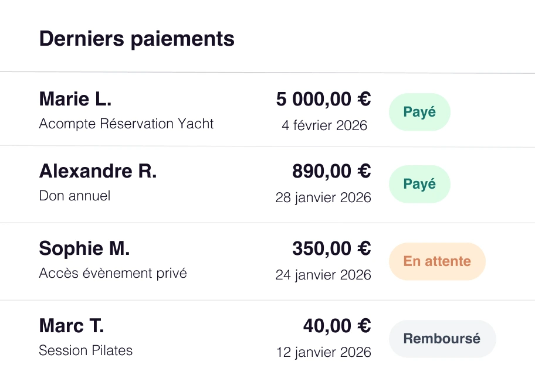The image size is (535, 392).
Task: Click the Derniers paiements heading
Action: [x=137, y=39]
